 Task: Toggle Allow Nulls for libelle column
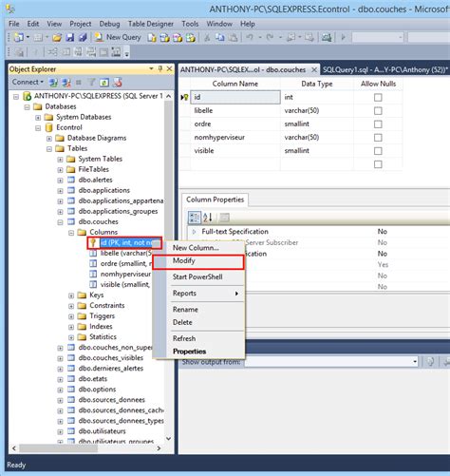point(378,111)
